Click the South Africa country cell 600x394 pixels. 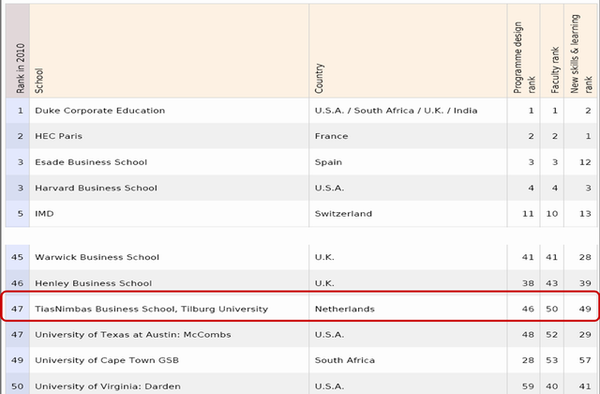pyautogui.click(x=344, y=360)
